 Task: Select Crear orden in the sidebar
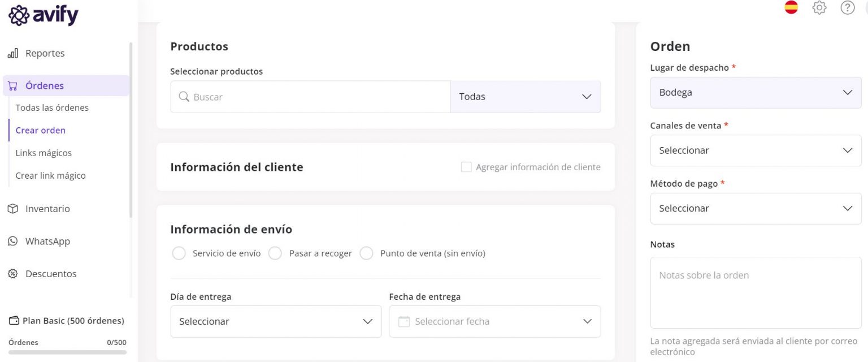tap(40, 130)
